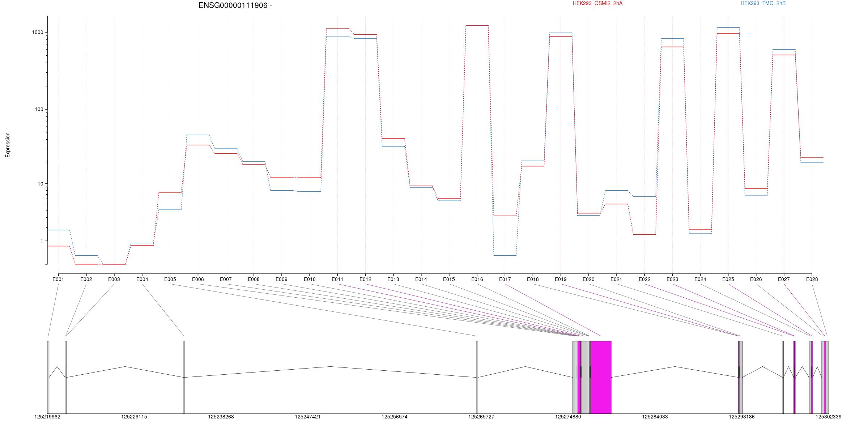
Task: Click exon label E021
Action: 616,279
